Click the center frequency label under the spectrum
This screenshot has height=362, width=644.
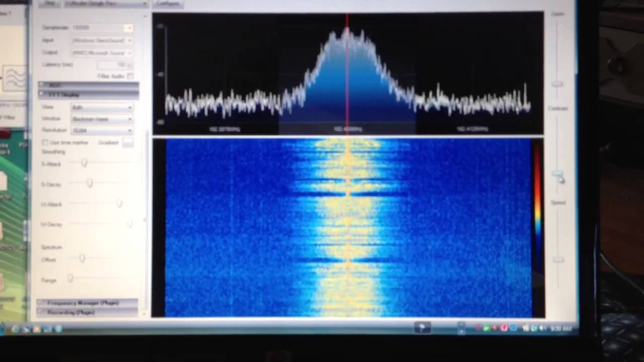click(x=347, y=129)
